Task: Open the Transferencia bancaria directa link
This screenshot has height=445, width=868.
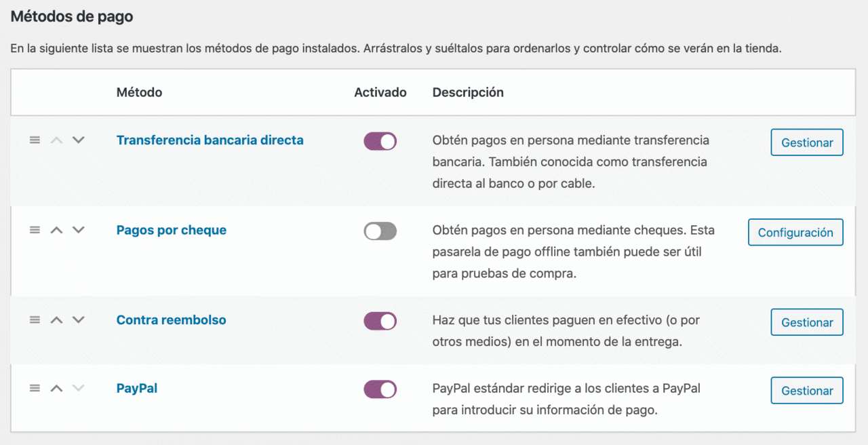Action: point(210,140)
